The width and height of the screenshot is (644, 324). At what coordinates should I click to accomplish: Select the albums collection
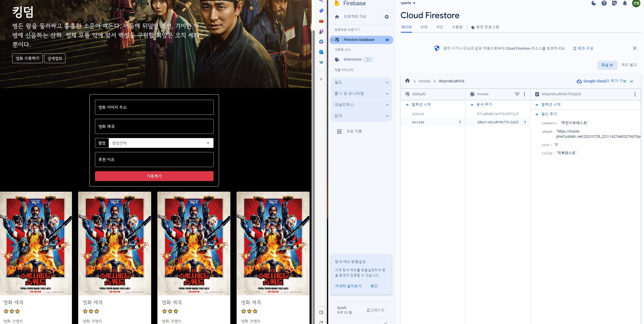point(418,114)
